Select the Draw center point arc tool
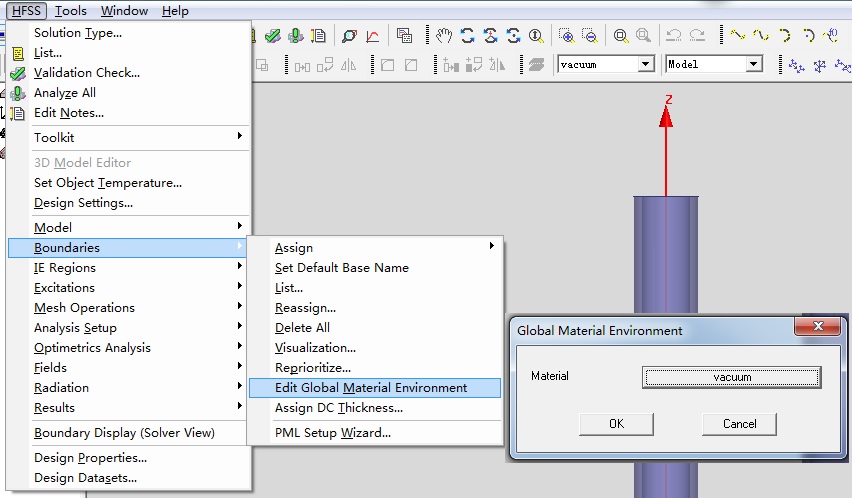This screenshot has width=852, height=498. tap(808, 36)
